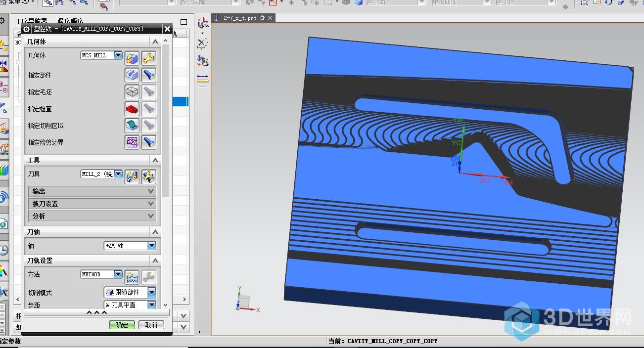
Task: Click scroll-down arrow of dialog scrollbar
Action: (x=166, y=305)
